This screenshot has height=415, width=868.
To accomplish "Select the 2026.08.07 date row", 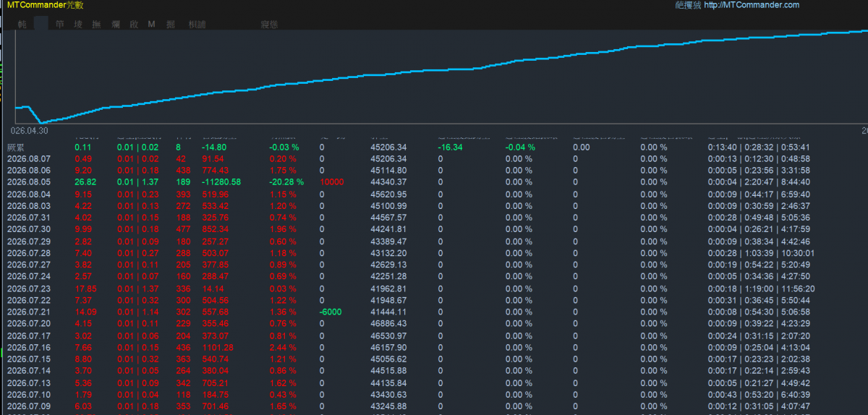I will click(434, 159).
